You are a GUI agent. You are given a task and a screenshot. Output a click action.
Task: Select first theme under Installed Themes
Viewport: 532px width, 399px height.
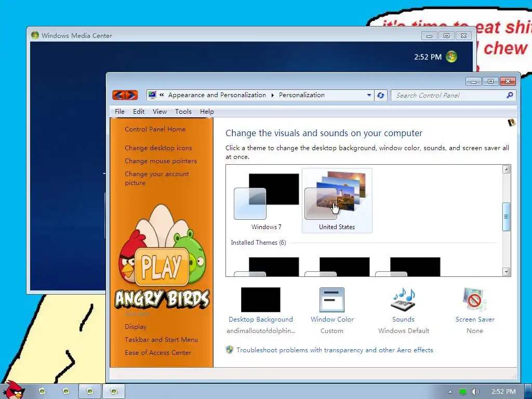point(267,267)
